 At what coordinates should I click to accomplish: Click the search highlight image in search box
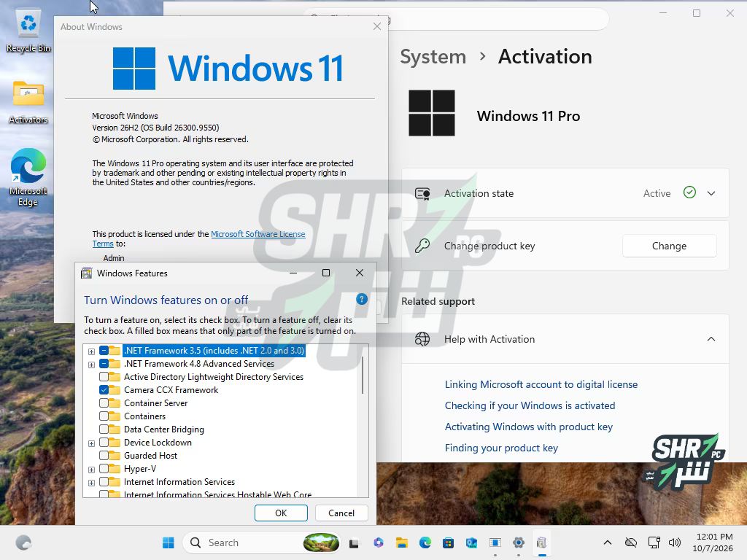(x=321, y=542)
